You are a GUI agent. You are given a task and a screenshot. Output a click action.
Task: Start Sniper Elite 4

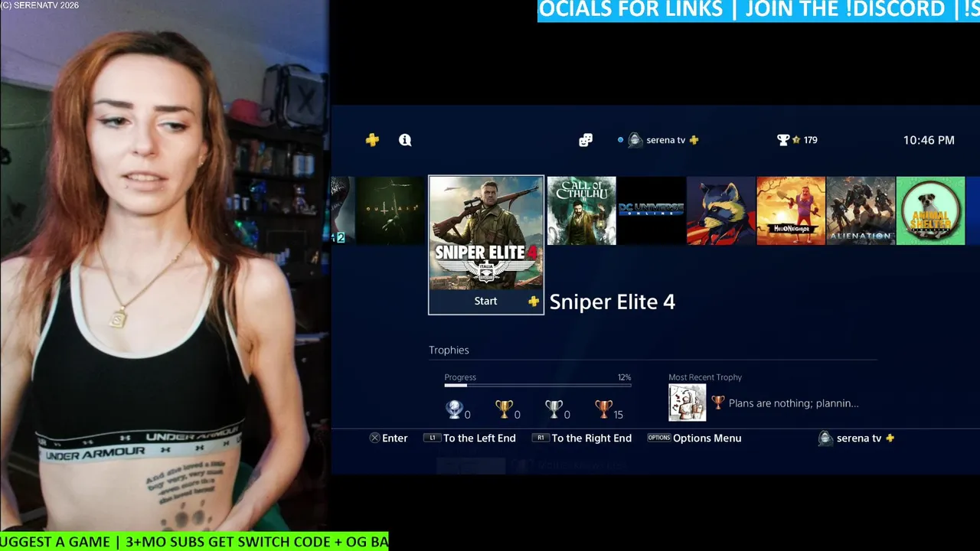[485, 302]
